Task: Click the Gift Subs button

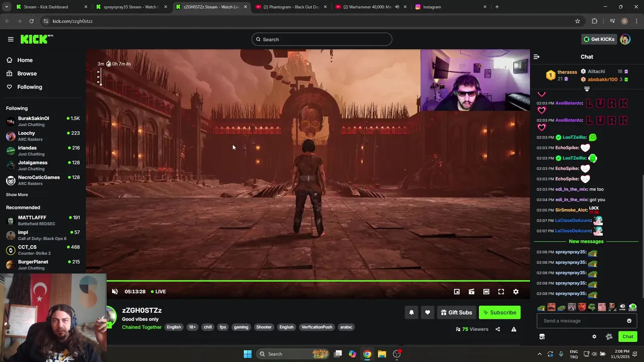Action: pos(456,312)
